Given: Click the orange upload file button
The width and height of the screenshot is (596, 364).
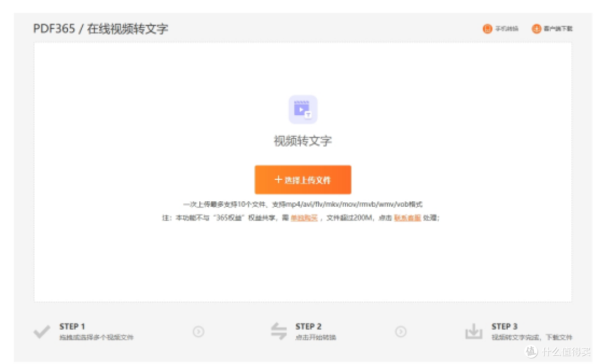Looking at the screenshot, I should click(302, 179).
